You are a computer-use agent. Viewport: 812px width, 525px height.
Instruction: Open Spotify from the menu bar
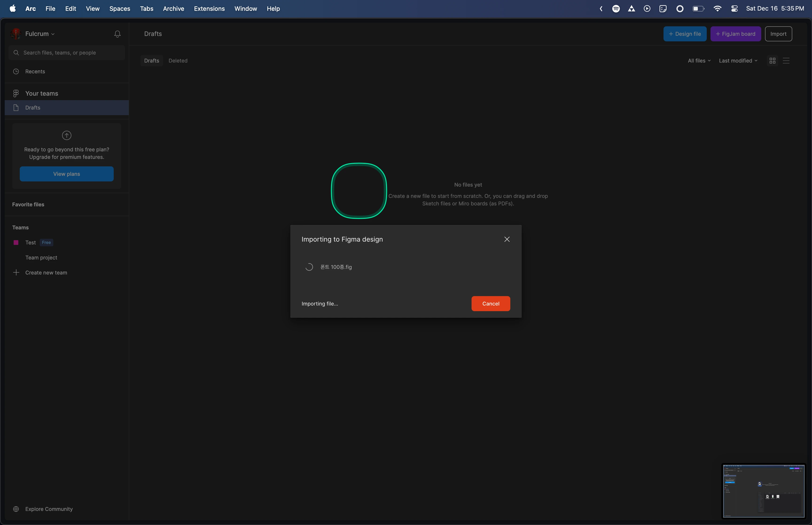point(616,8)
